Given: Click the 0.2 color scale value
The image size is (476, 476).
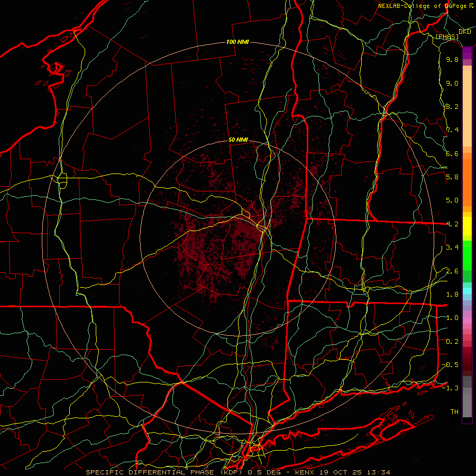Looking at the screenshot, I should point(452,342).
